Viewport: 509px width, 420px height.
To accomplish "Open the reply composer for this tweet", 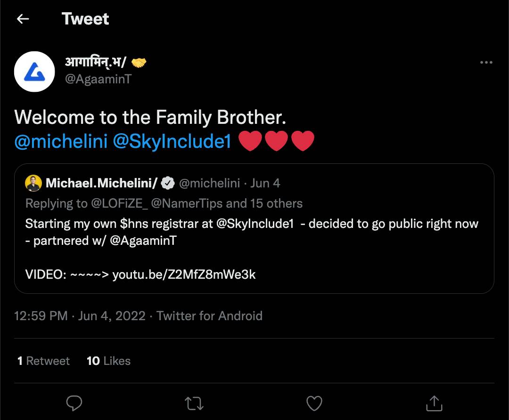I will point(75,404).
